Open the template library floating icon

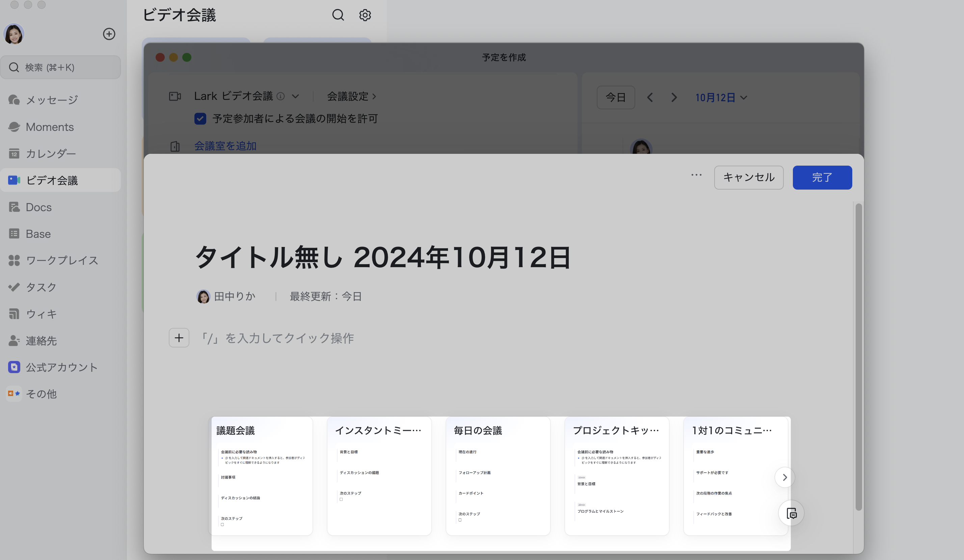[791, 513]
